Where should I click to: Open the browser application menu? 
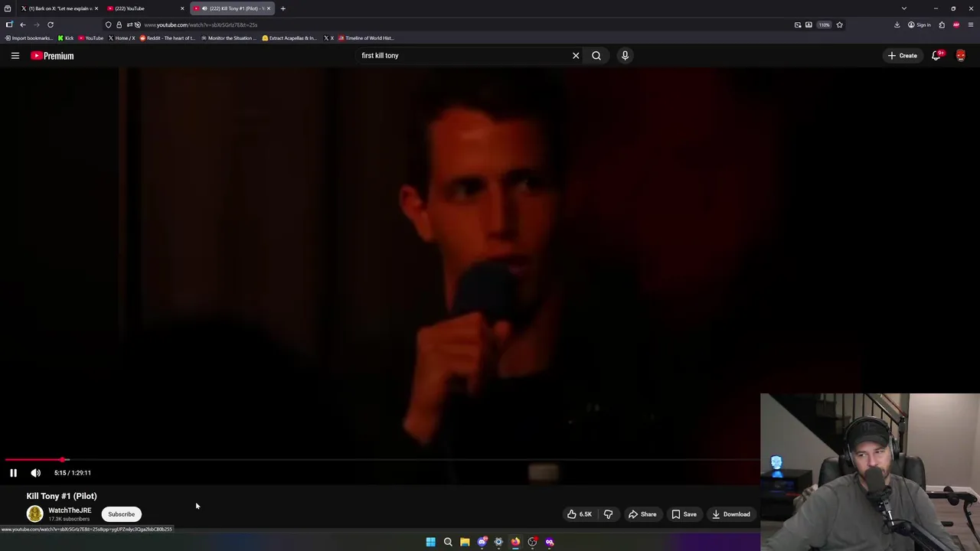[x=971, y=24]
